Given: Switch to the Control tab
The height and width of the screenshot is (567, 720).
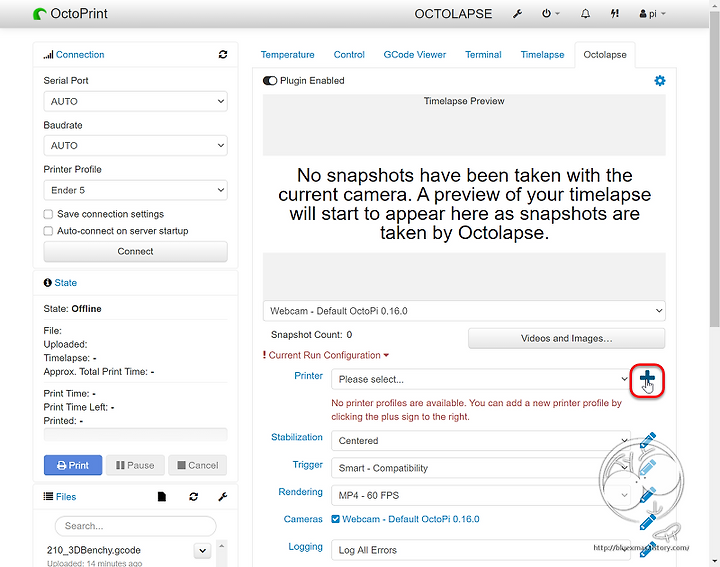Looking at the screenshot, I should point(349,55).
